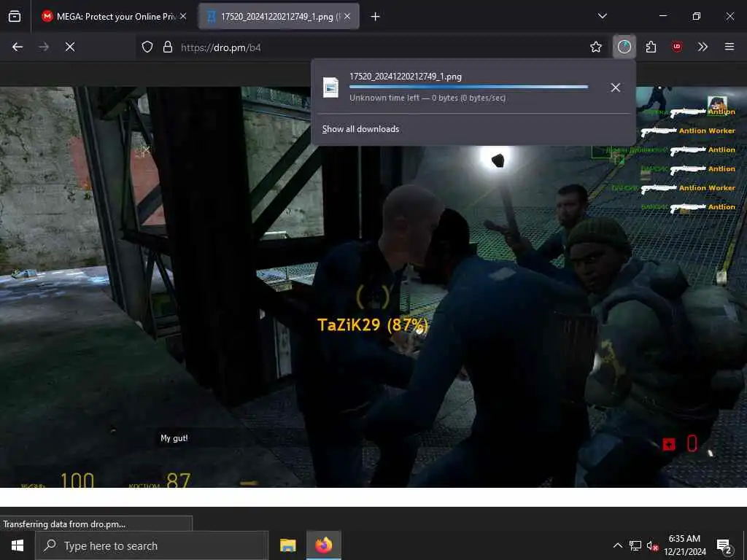Viewport: 747px width, 560px height.
Task: Open the notification center icon
Action: point(724,545)
